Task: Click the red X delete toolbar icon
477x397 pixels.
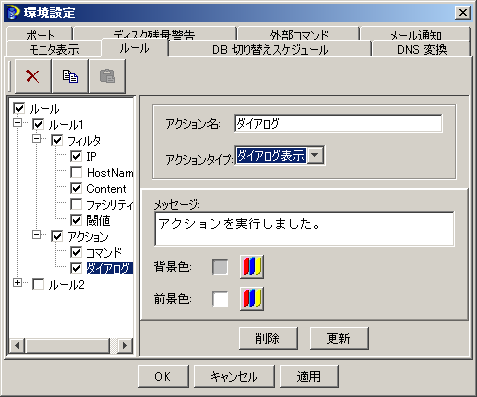Action: tap(33, 76)
